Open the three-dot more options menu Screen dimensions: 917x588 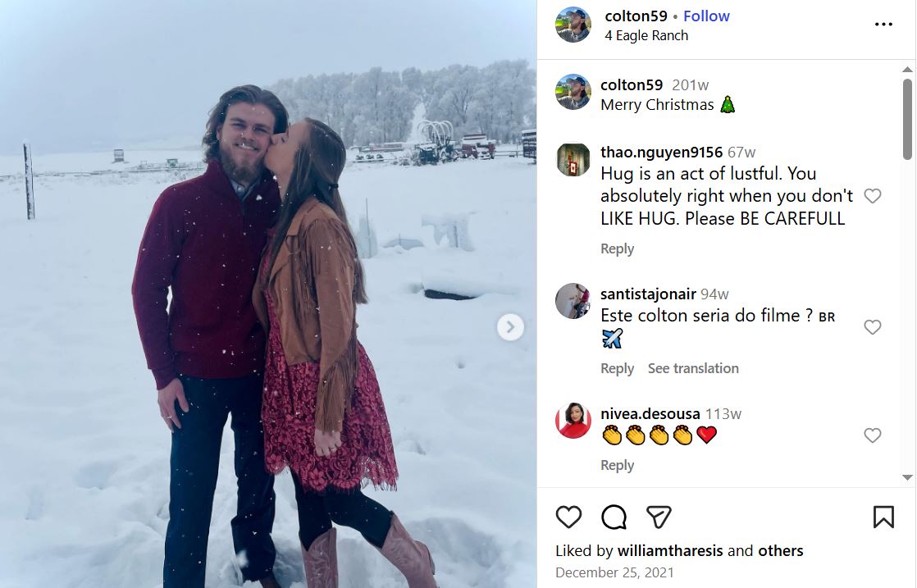883,25
